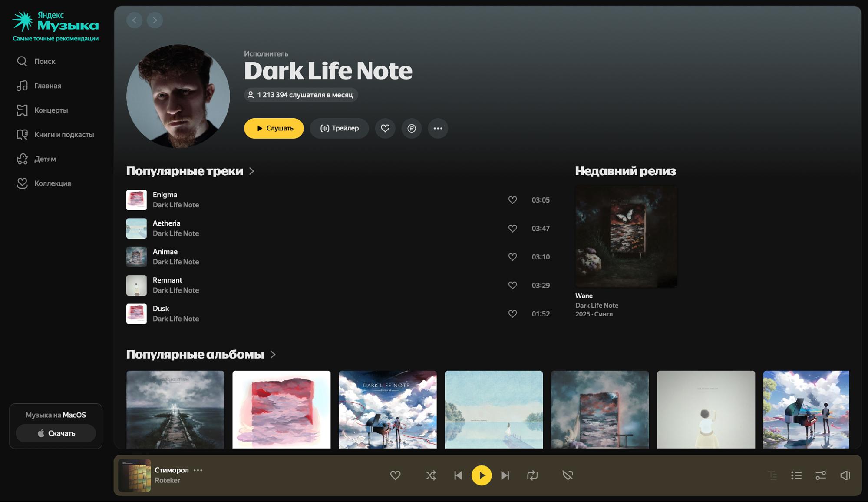Toggle repeat mode in the player

point(532,475)
